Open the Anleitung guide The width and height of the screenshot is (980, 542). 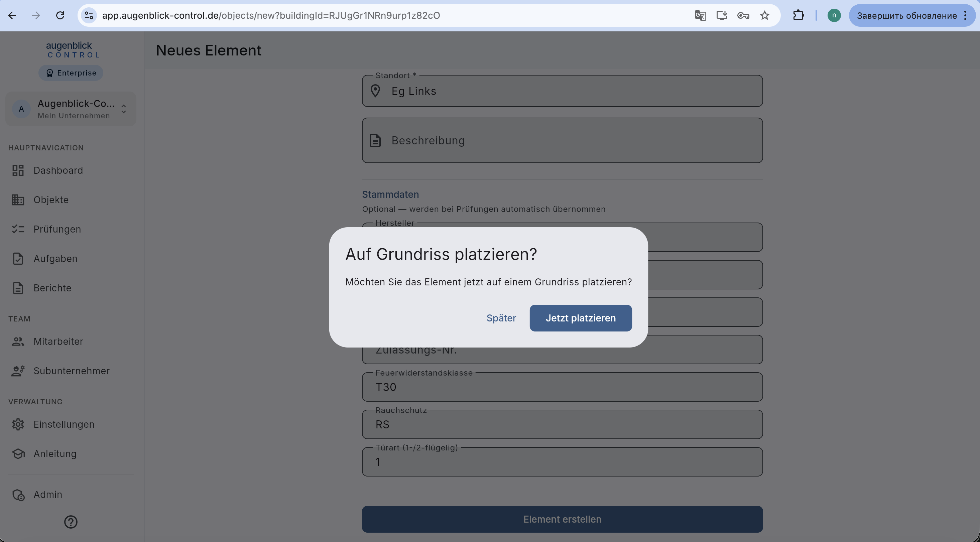coord(71,454)
